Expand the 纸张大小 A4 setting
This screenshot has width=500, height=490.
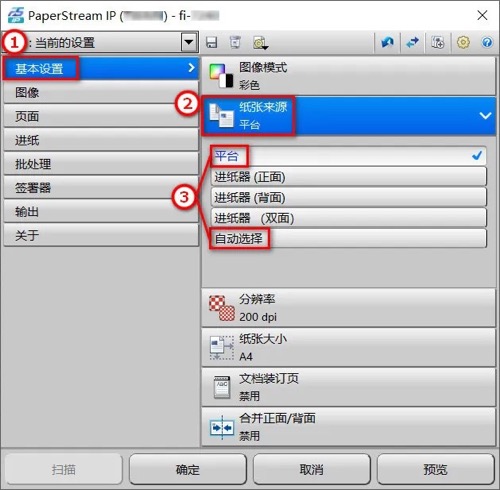(x=349, y=348)
